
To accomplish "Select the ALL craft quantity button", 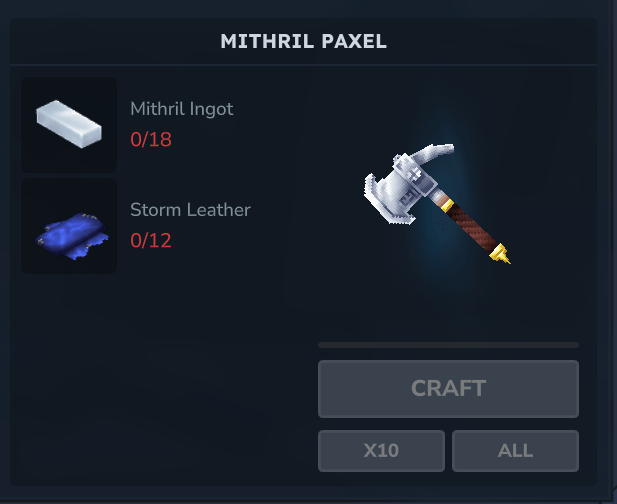I will [515, 450].
